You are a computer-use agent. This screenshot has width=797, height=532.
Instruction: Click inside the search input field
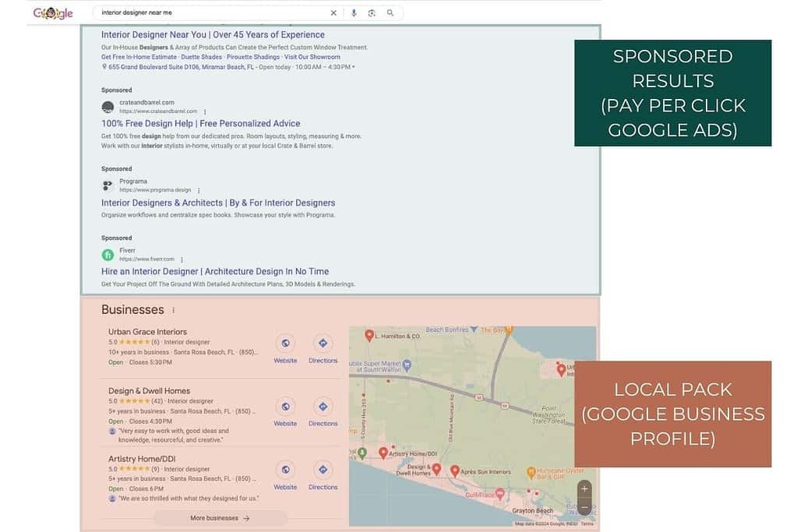[x=210, y=12]
